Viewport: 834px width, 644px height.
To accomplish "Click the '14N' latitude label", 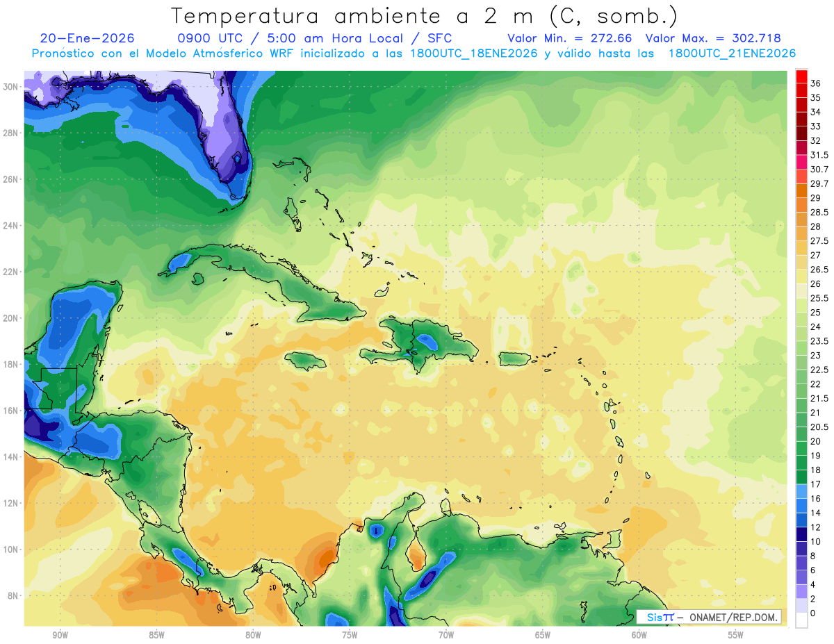I will (x=10, y=456).
